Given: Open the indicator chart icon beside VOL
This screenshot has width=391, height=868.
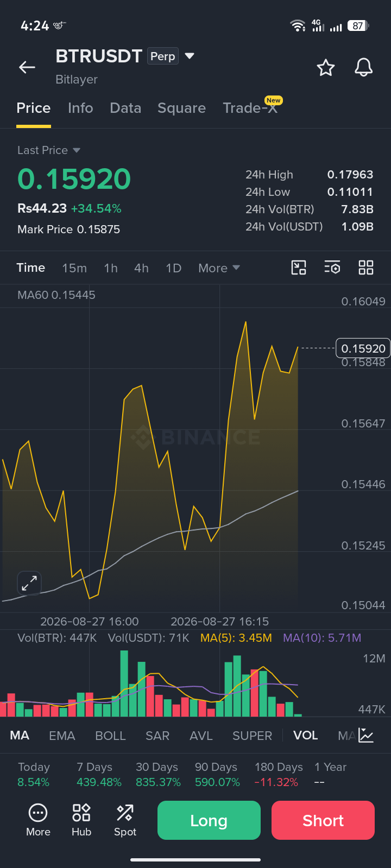Looking at the screenshot, I should [x=366, y=736].
